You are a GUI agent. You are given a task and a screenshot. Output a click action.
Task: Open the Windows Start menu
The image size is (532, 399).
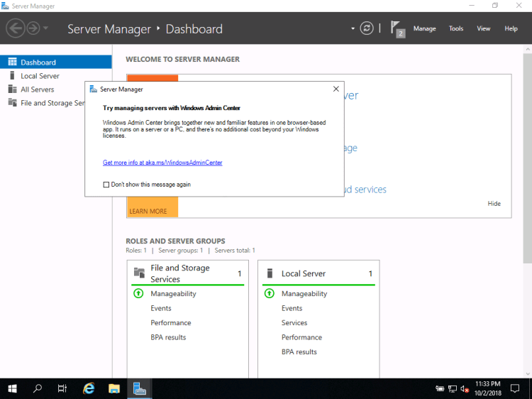coord(12,388)
